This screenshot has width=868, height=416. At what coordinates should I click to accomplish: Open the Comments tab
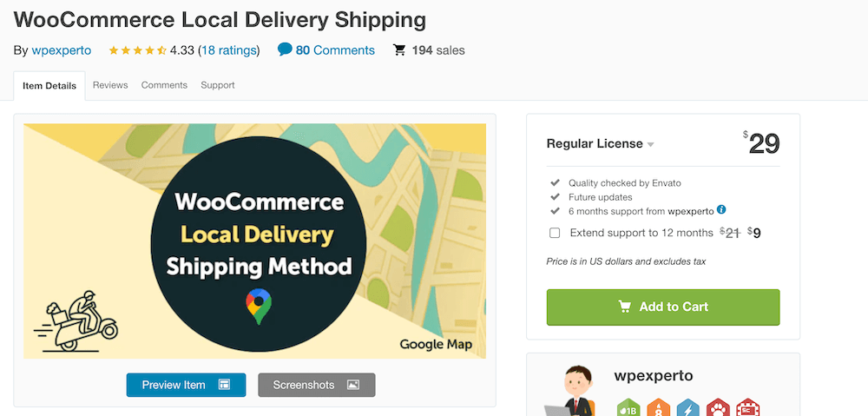click(164, 85)
